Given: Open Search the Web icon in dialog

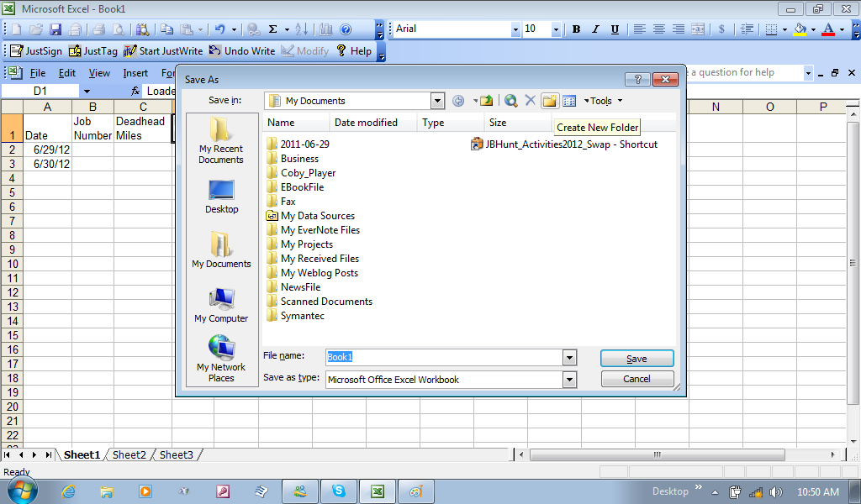Looking at the screenshot, I should tap(510, 101).
